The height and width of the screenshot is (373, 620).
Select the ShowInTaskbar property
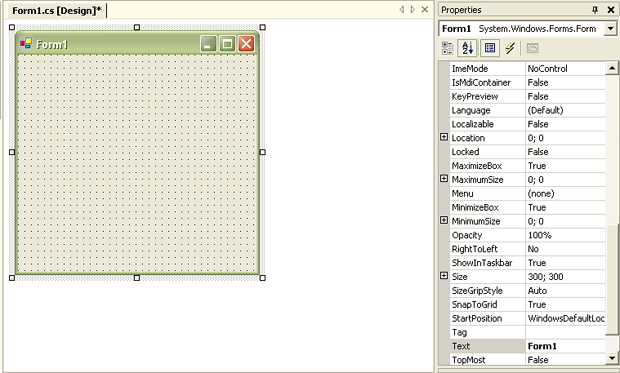point(482,263)
